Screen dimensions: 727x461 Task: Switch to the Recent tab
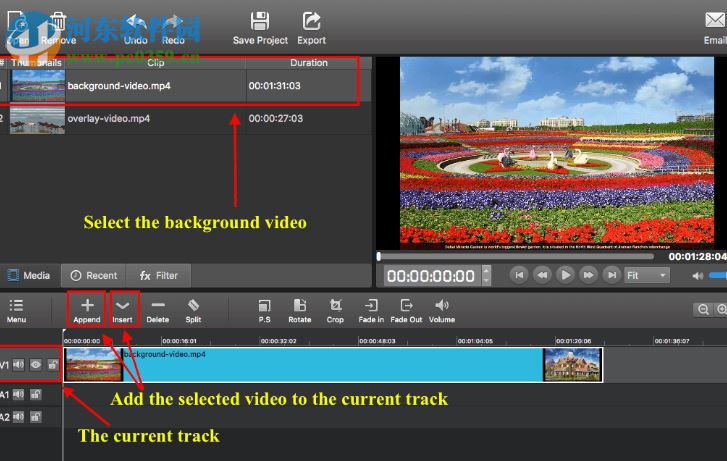coord(94,275)
